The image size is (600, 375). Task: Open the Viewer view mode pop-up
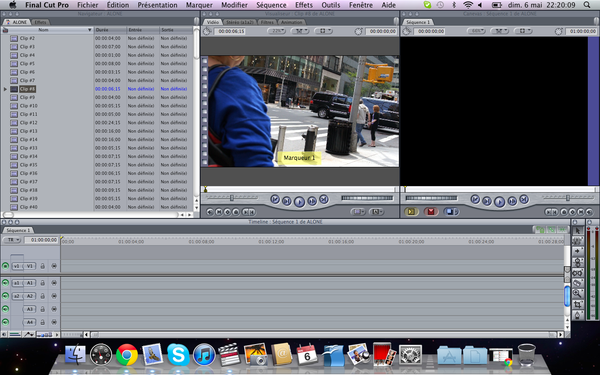click(x=324, y=31)
